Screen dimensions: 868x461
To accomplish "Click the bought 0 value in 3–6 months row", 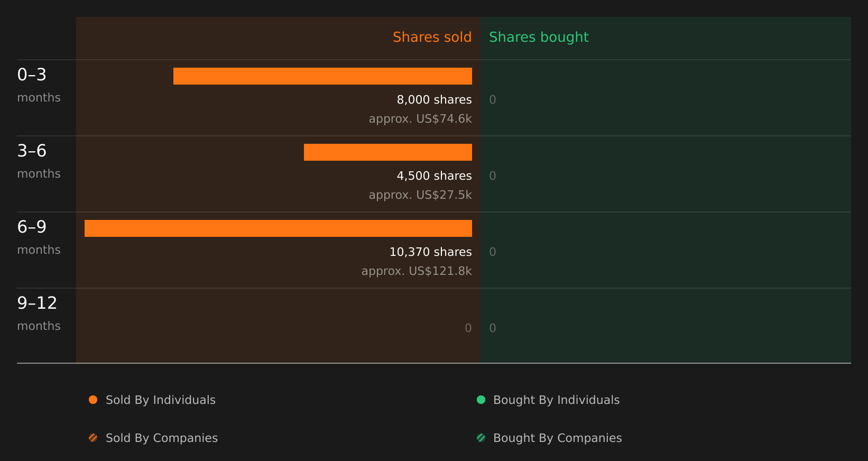I will [493, 176].
